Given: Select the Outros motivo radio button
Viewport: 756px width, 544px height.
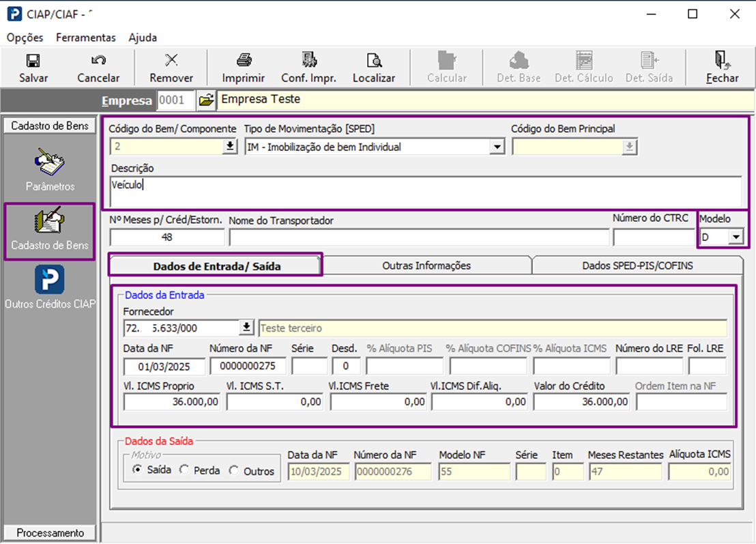Looking at the screenshot, I should (234, 470).
